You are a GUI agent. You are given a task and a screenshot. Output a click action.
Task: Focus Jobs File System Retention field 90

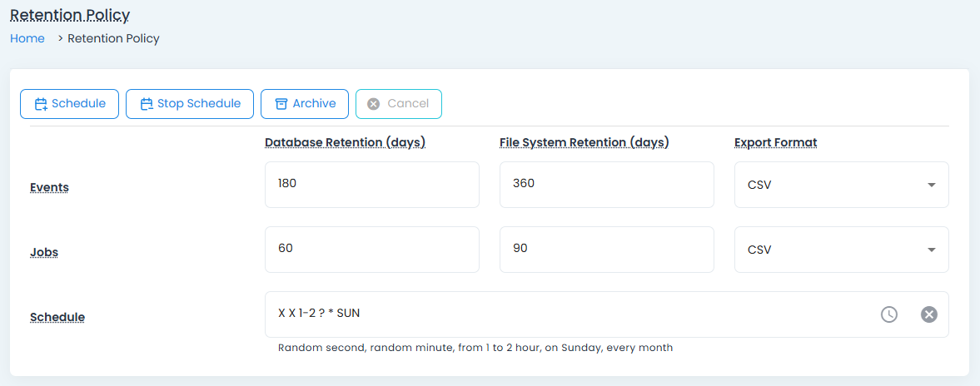[x=606, y=250]
